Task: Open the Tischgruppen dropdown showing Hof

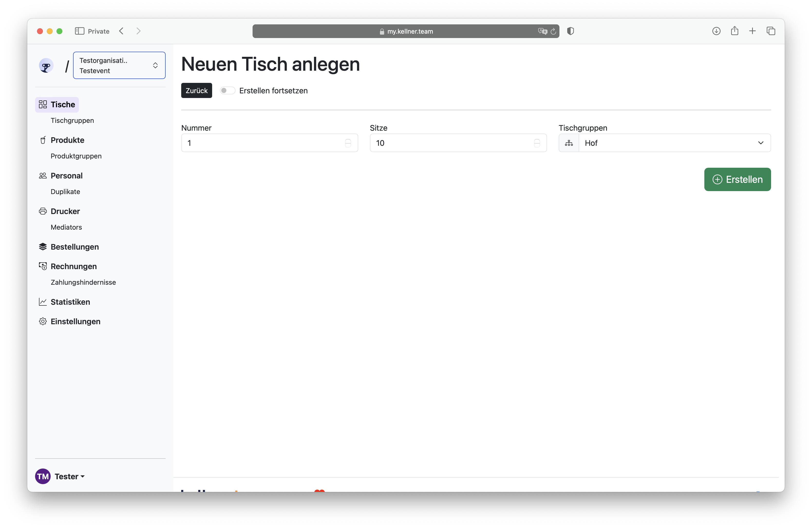Action: (674, 143)
